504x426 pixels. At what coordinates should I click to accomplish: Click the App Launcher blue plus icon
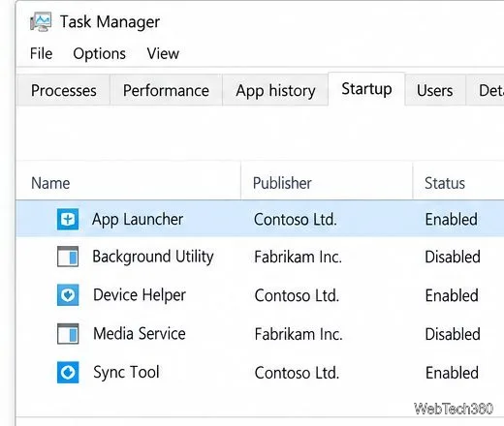(x=68, y=220)
